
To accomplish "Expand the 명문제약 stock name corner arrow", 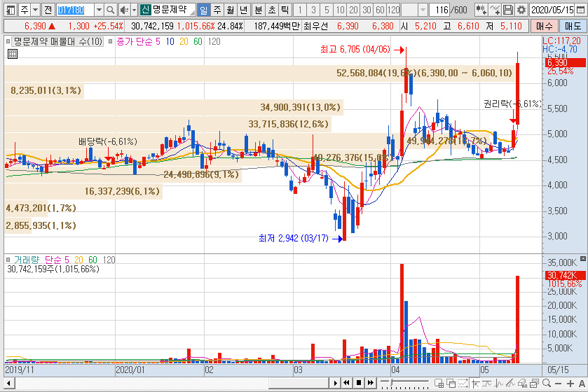I will click(192, 13).
